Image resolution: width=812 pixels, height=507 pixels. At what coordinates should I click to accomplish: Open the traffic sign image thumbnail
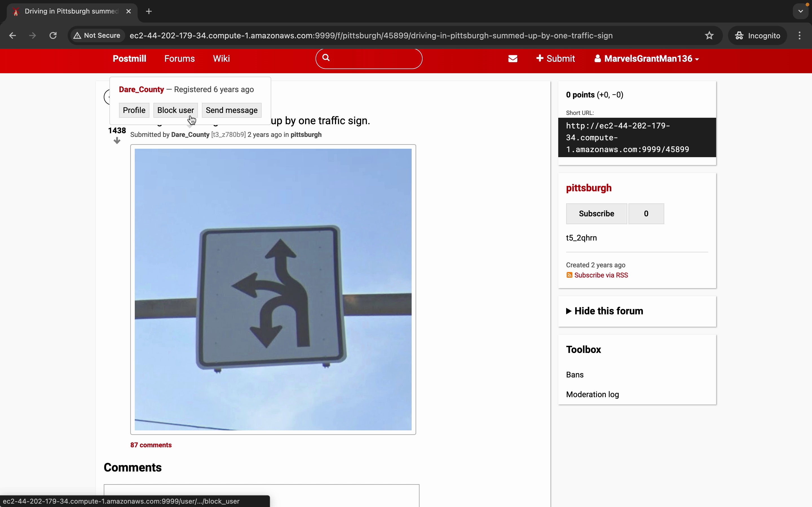click(x=273, y=289)
